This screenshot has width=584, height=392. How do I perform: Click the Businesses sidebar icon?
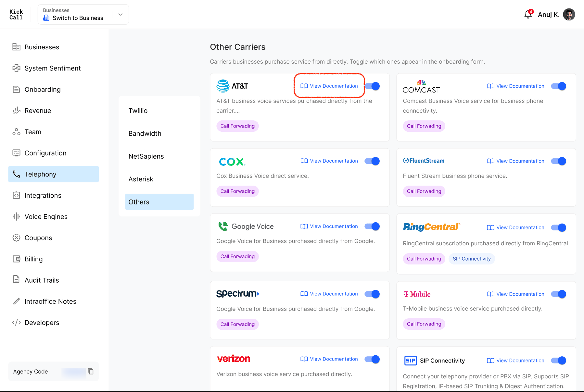click(16, 47)
